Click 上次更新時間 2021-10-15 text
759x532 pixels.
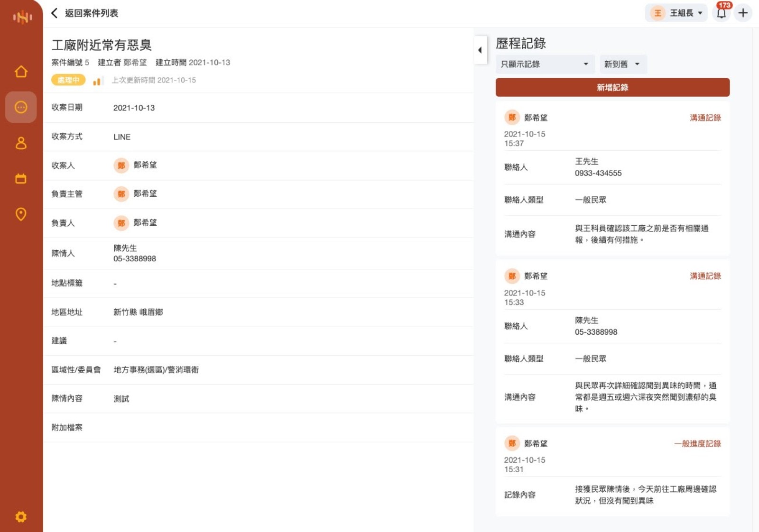[x=154, y=81]
